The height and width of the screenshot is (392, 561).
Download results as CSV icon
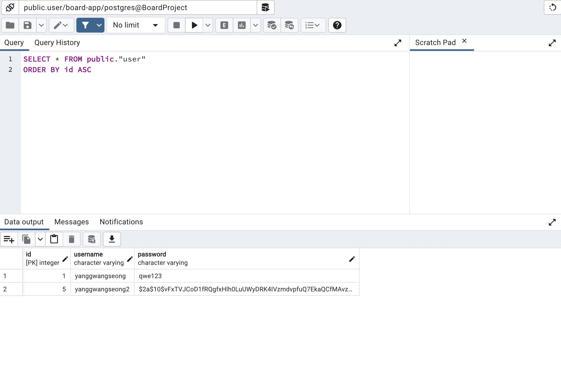pyautogui.click(x=112, y=239)
